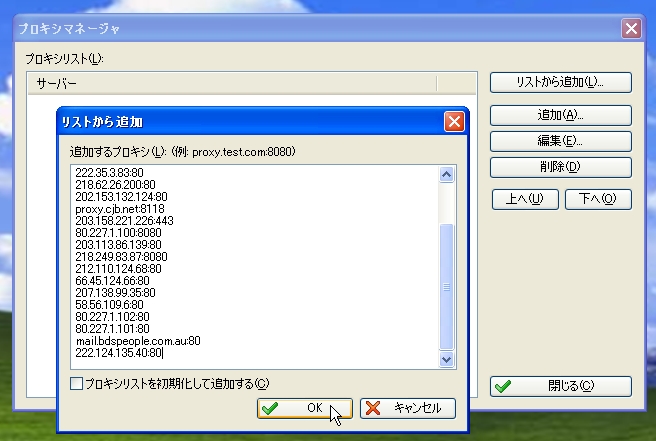Close the リストから追加 dialog
The image size is (656, 441).
coord(454,122)
